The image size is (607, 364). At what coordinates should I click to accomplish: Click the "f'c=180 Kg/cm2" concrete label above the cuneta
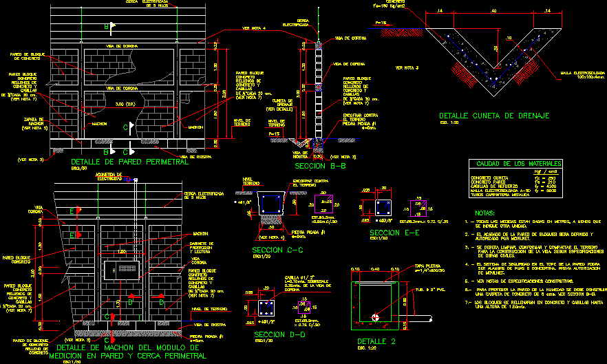[x=389, y=6]
